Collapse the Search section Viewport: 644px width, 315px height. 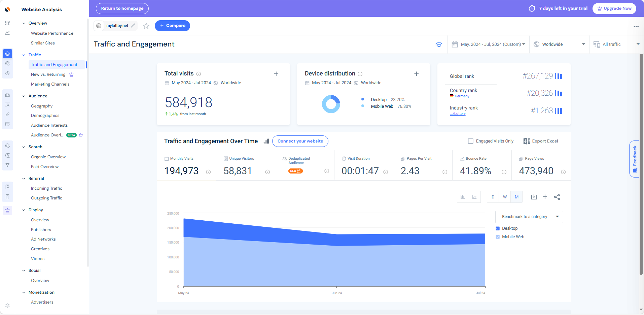point(24,147)
